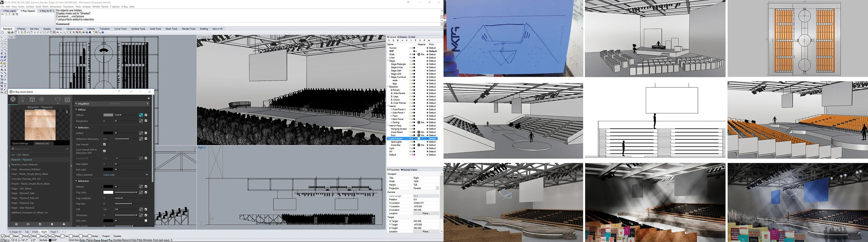868x242 pixels.
Task: Open the Curve menu
Action: (x=21, y=7)
